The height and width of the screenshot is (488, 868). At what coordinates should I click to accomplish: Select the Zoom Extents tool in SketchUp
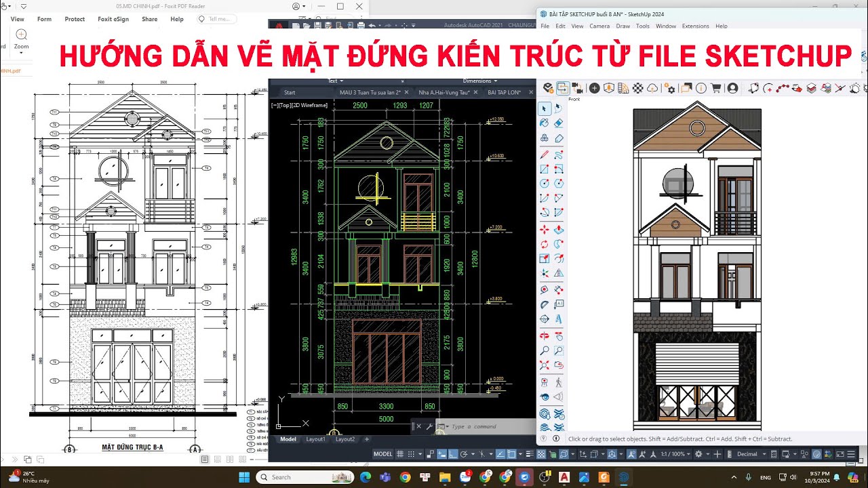[545, 365]
